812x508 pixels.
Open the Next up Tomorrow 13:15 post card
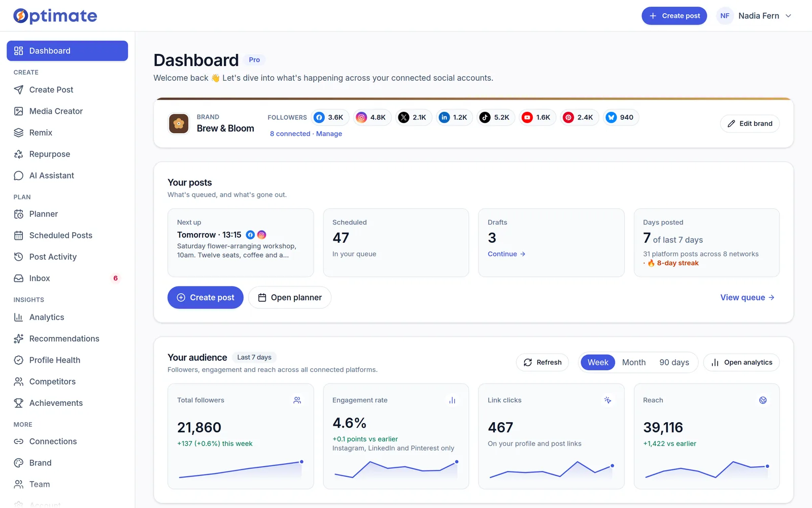pyautogui.click(x=241, y=242)
